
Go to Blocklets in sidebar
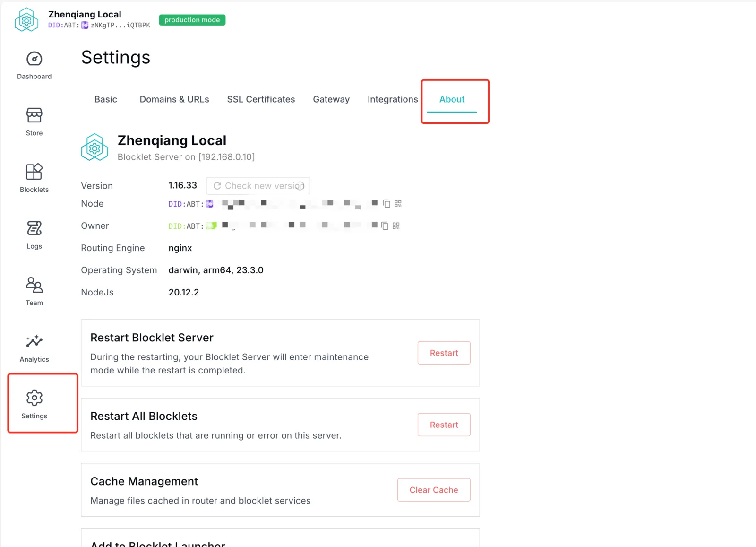(x=34, y=178)
